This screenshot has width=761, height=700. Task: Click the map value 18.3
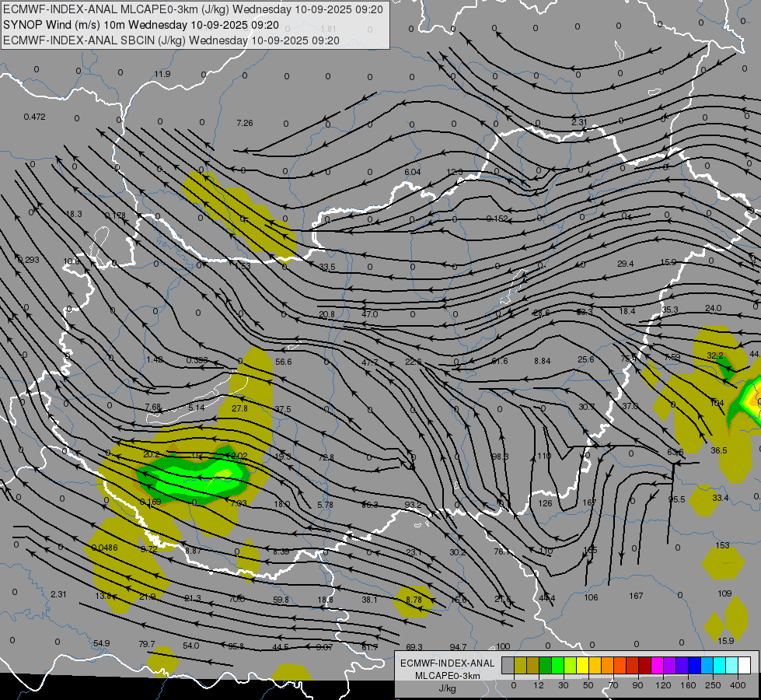74,214
